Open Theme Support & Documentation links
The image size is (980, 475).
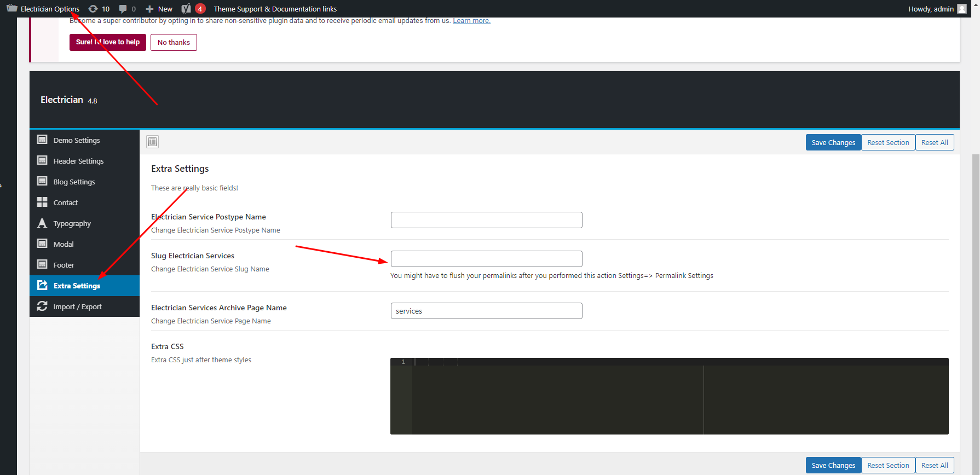pyautogui.click(x=275, y=9)
